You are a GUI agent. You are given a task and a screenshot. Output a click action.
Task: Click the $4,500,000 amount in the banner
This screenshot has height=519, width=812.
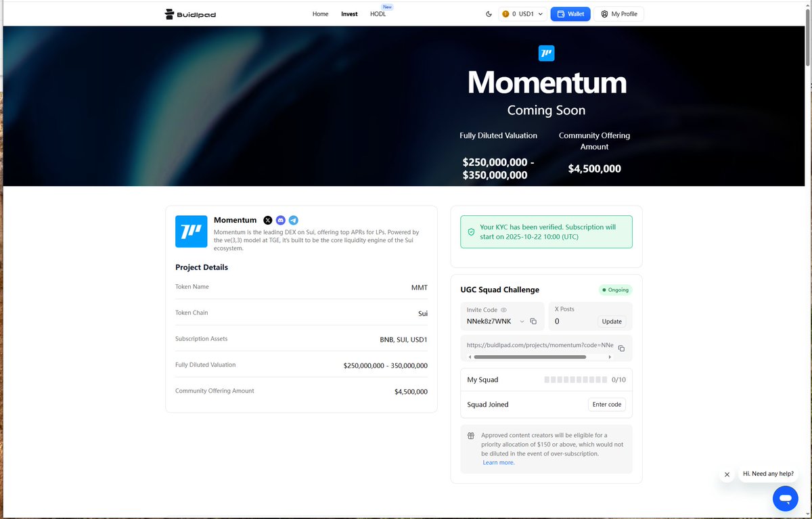pyautogui.click(x=594, y=168)
